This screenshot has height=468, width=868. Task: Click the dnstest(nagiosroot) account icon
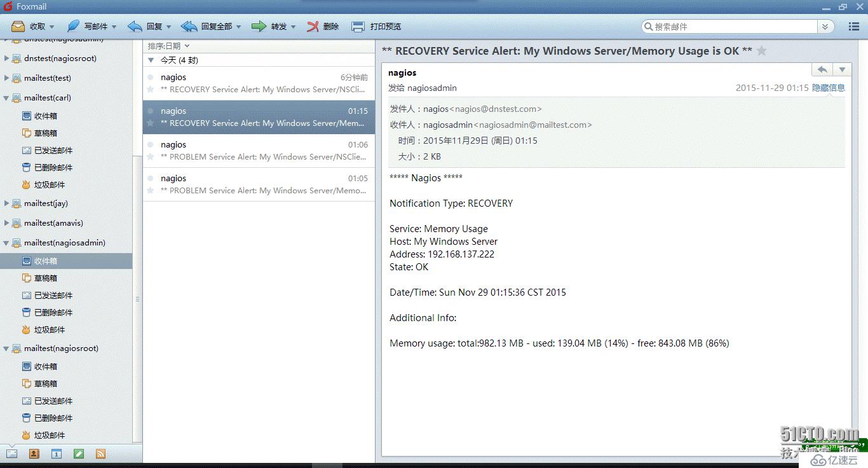pos(16,59)
